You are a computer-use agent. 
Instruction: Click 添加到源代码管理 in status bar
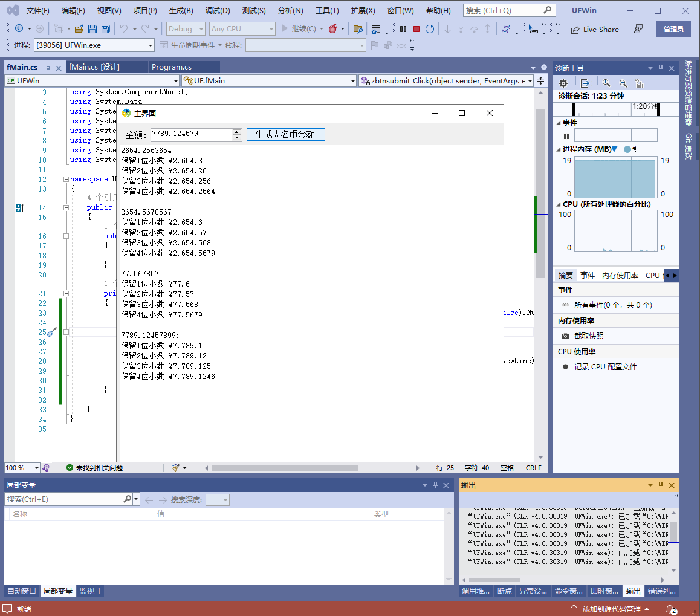coord(611,609)
